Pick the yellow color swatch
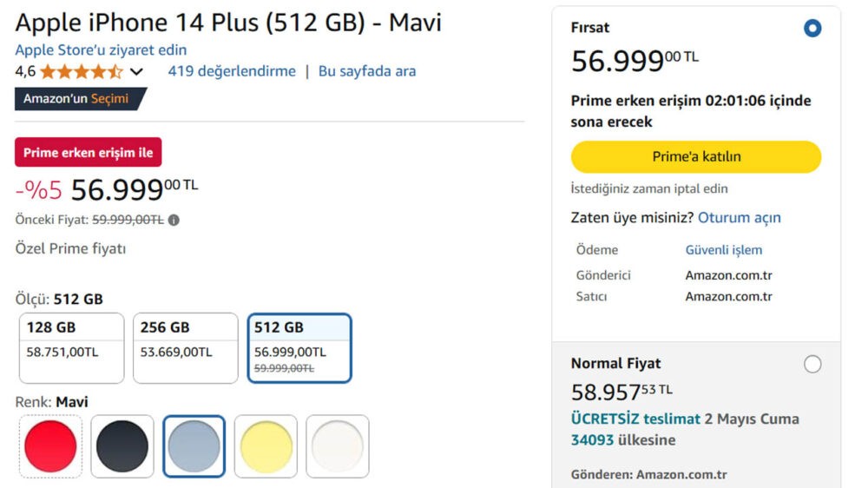 [x=266, y=446]
